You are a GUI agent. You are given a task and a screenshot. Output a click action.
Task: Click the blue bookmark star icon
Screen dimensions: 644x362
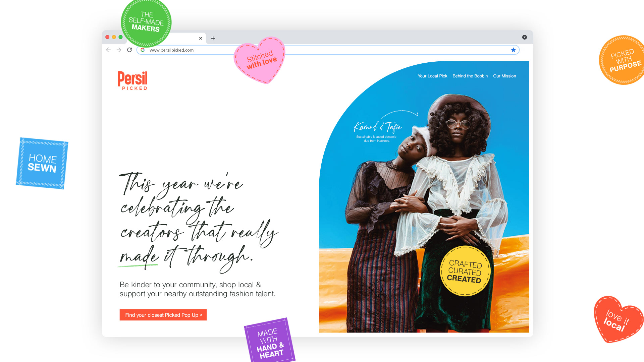pos(513,50)
